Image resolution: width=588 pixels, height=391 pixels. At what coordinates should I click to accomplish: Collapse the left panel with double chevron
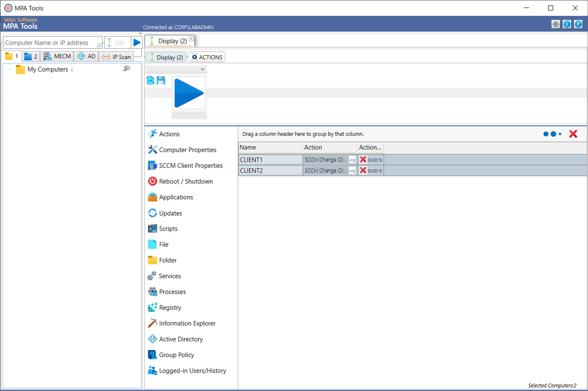pyautogui.click(x=141, y=33)
